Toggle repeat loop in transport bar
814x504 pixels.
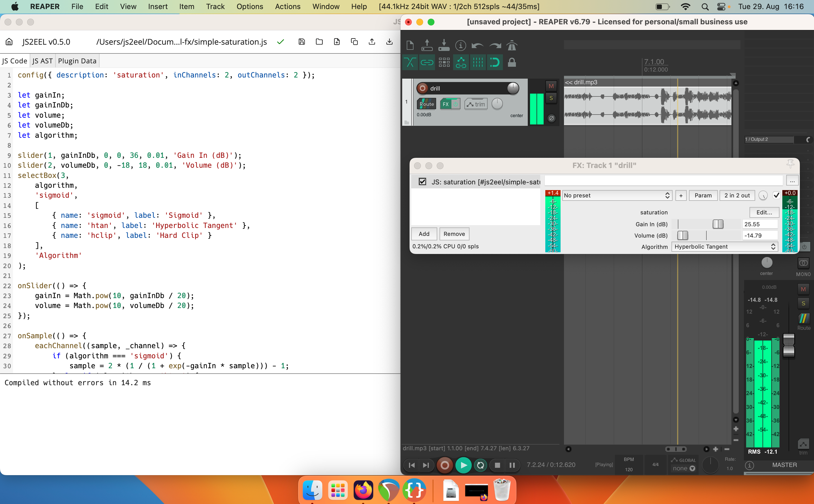pos(480,465)
